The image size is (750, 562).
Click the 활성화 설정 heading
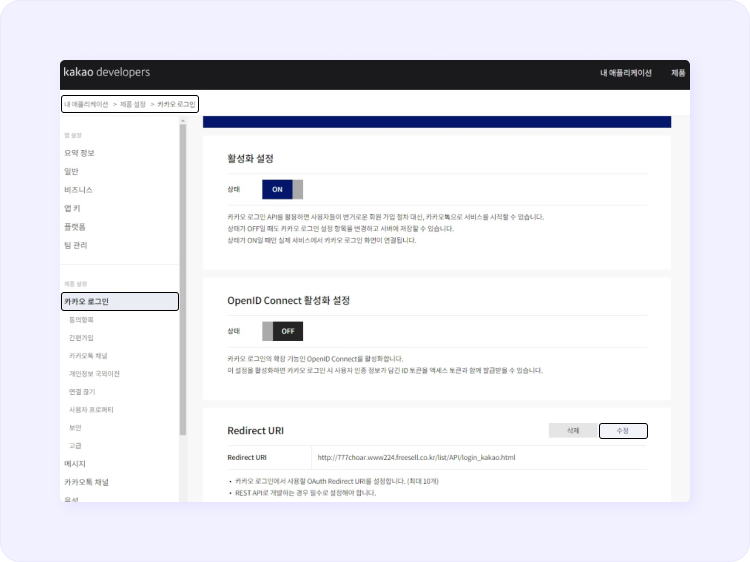(x=250, y=159)
